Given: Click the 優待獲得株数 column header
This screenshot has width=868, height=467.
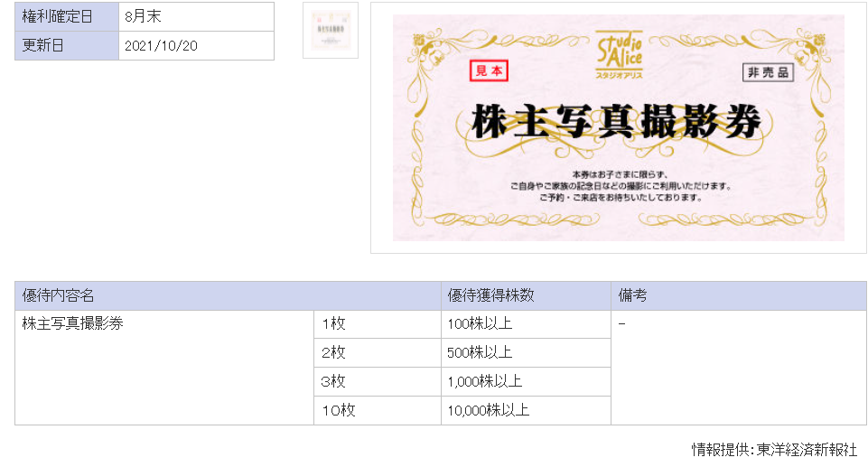Looking at the screenshot, I should point(526,295).
